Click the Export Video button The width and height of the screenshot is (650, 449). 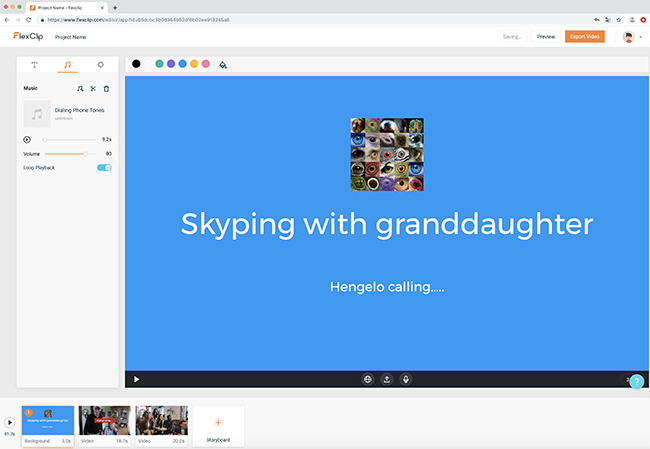point(585,36)
